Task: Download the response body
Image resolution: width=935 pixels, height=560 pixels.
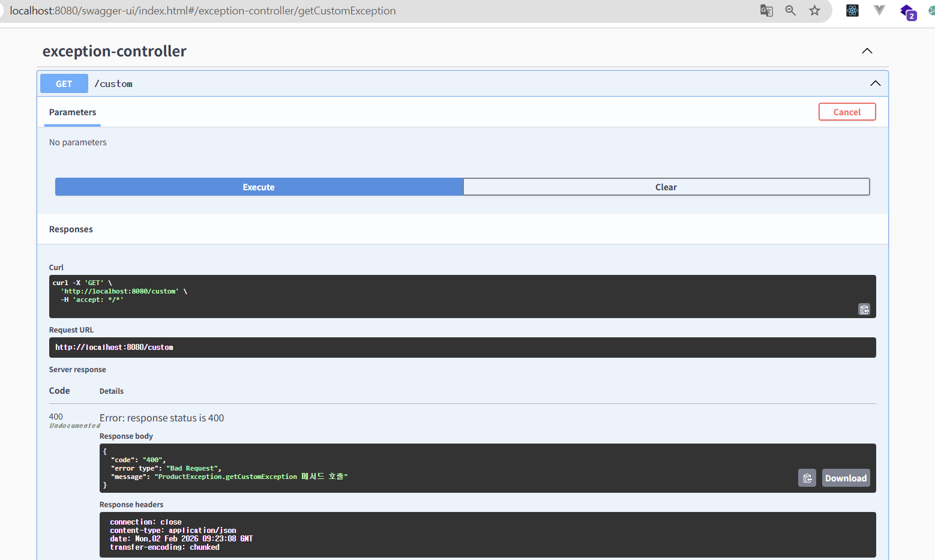Action: (x=846, y=478)
